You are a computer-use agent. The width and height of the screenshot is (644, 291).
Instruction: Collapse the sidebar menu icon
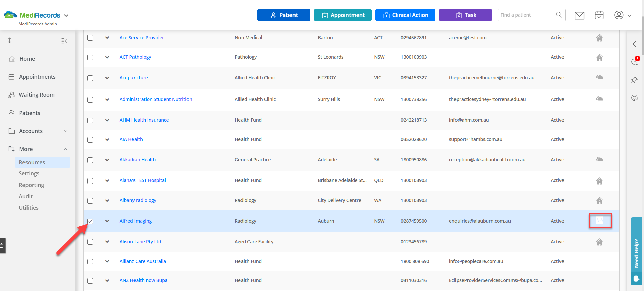point(65,41)
